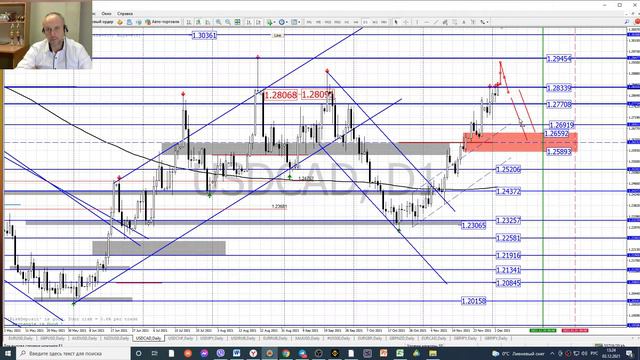This screenshot has height=360, width=640.
Task: Open Google Chrome from the taskbar
Action: coord(286,353)
